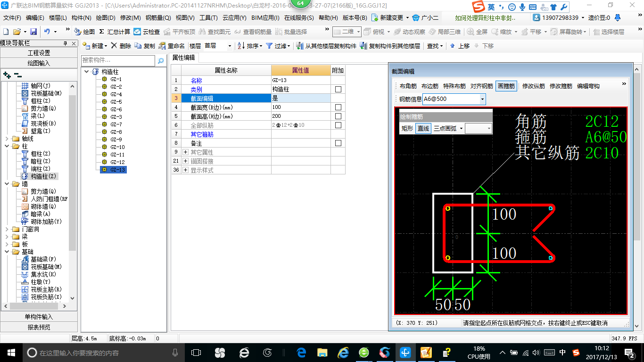Toggle 附加 checkbox for 截面宽 row
The height and width of the screenshot is (362, 644).
point(338,107)
